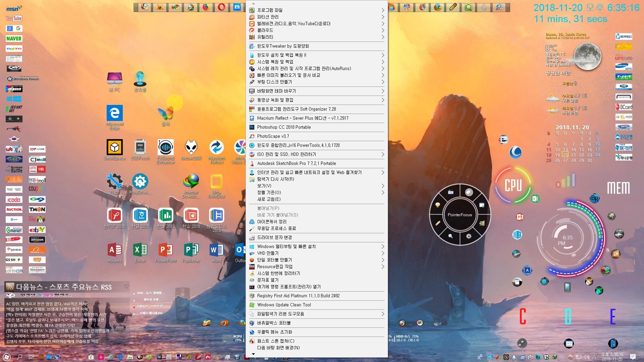Expand 파티션 관리 submenu arrow

[x=383, y=17]
